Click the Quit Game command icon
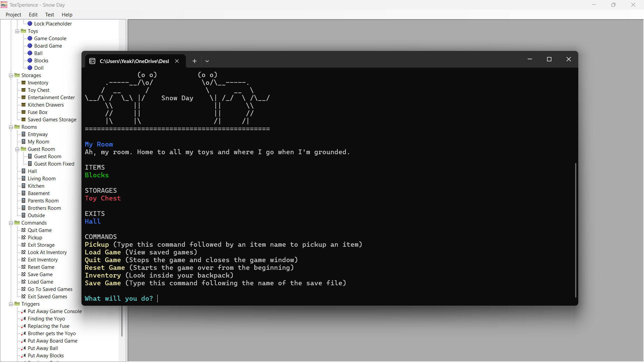The height and width of the screenshot is (362, 644). pos(23,230)
